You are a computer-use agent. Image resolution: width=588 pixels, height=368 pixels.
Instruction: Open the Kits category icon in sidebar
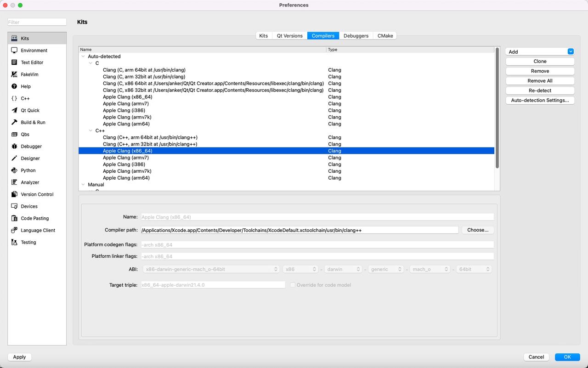point(14,39)
